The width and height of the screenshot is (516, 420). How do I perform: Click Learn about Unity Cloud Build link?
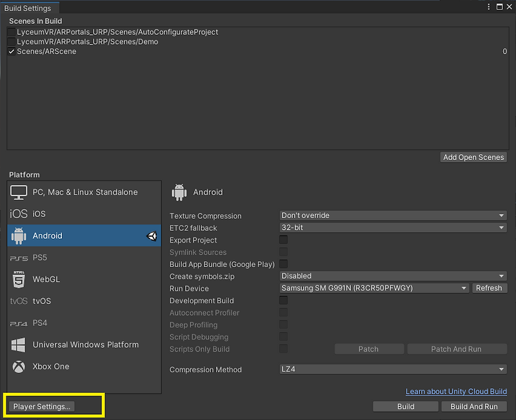point(456,392)
